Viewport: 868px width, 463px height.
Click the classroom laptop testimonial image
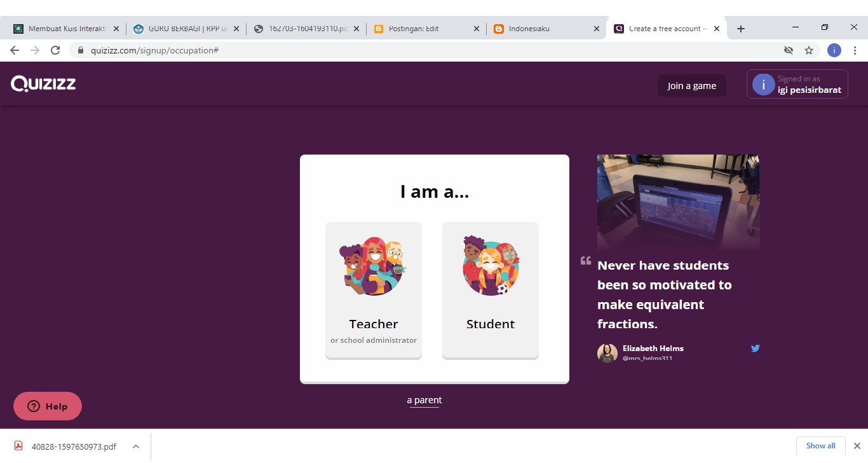pos(677,201)
